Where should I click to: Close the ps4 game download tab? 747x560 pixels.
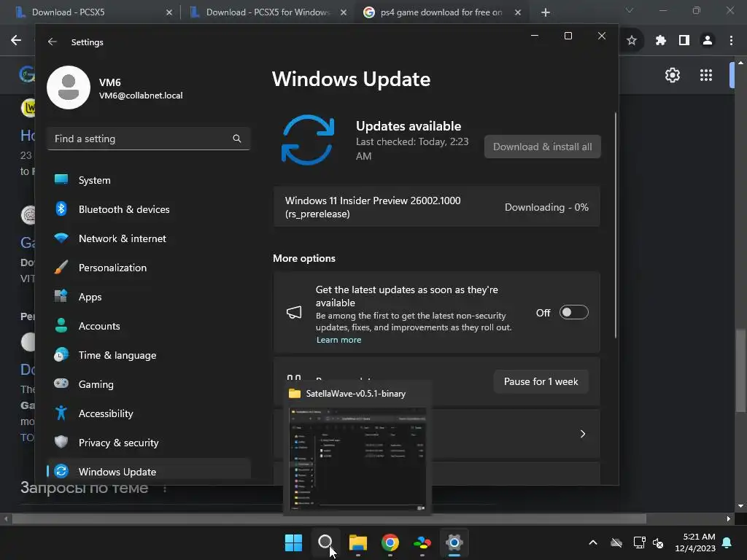tap(518, 12)
